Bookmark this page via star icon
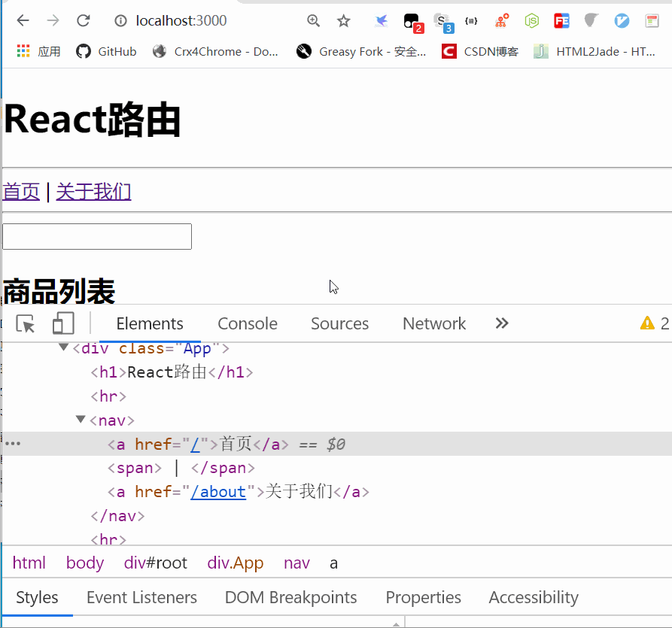 coord(343,21)
